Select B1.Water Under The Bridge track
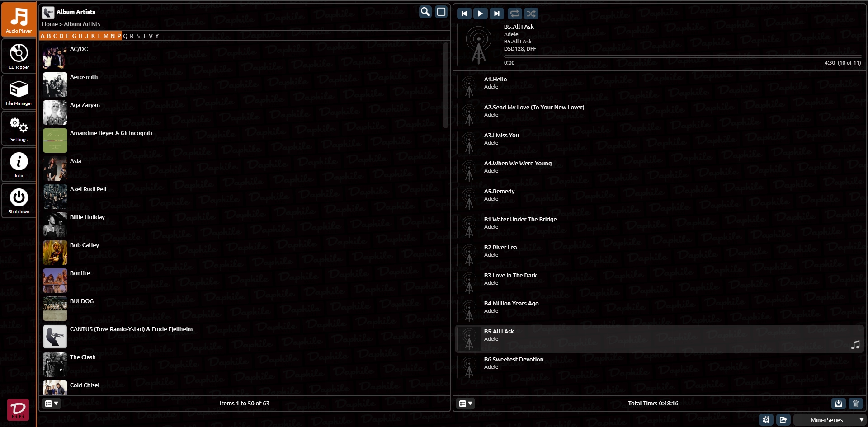 [660, 227]
